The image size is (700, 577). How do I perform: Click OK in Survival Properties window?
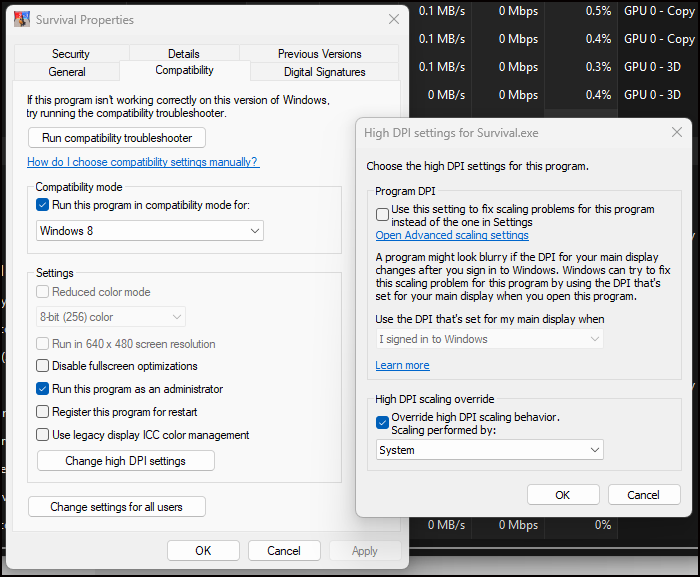point(203,551)
